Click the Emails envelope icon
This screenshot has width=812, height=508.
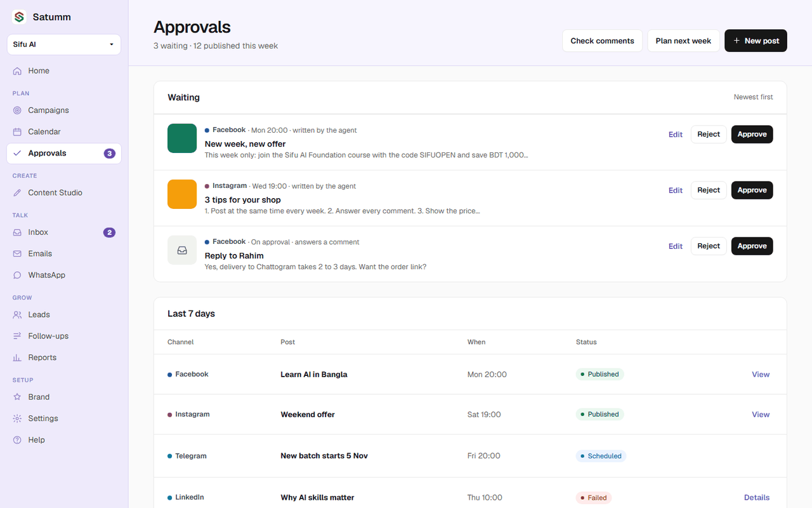click(17, 254)
